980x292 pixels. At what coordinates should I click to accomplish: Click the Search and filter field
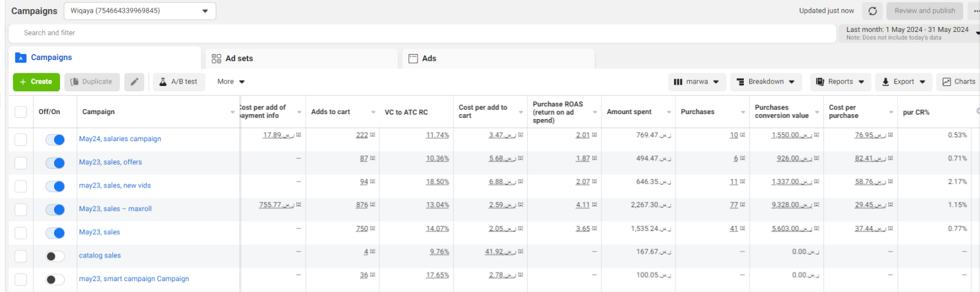421,33
